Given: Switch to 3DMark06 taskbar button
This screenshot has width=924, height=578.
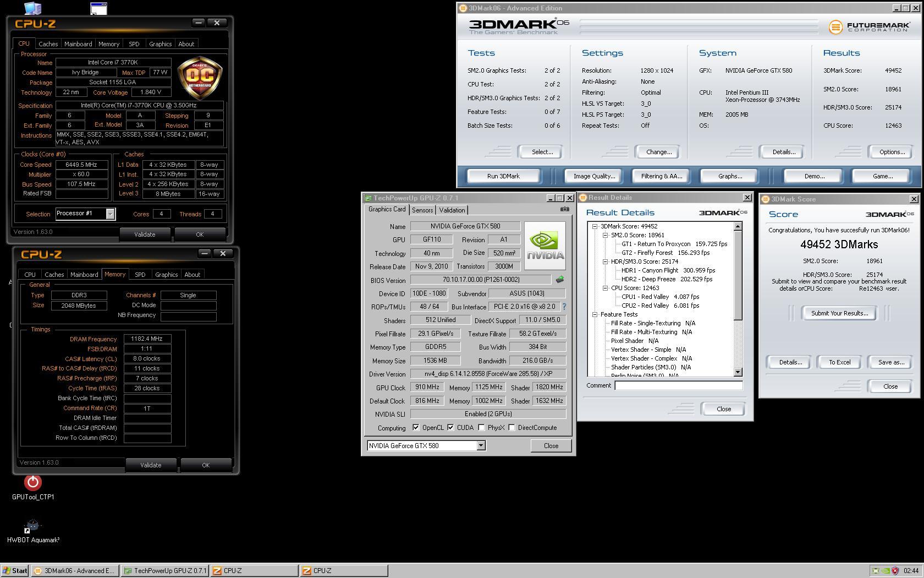Looking at the screenshot, I should pyautogui.click(x=74, y=571).
